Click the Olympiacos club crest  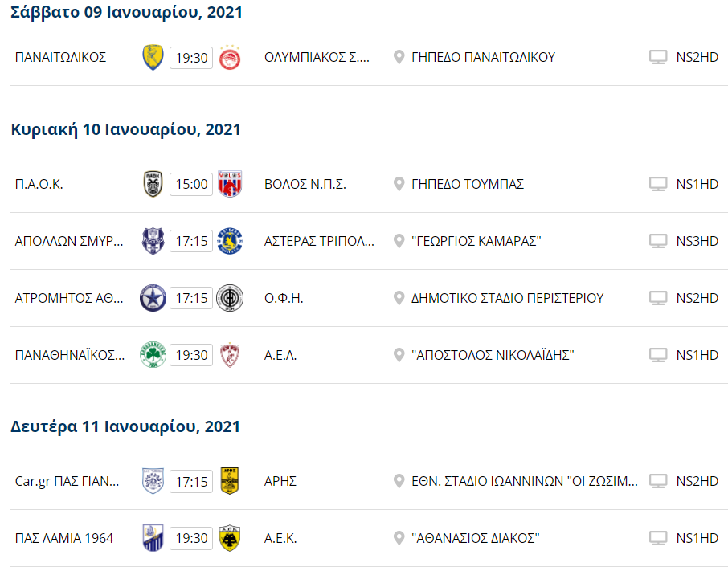(x=230, y=57)
